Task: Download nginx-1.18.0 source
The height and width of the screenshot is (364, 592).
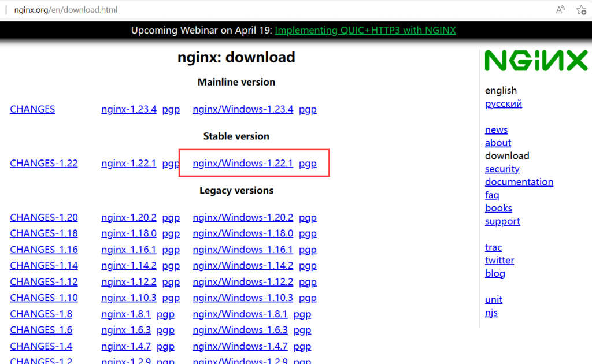Action: pyautogui.click(x=129, y=233)
